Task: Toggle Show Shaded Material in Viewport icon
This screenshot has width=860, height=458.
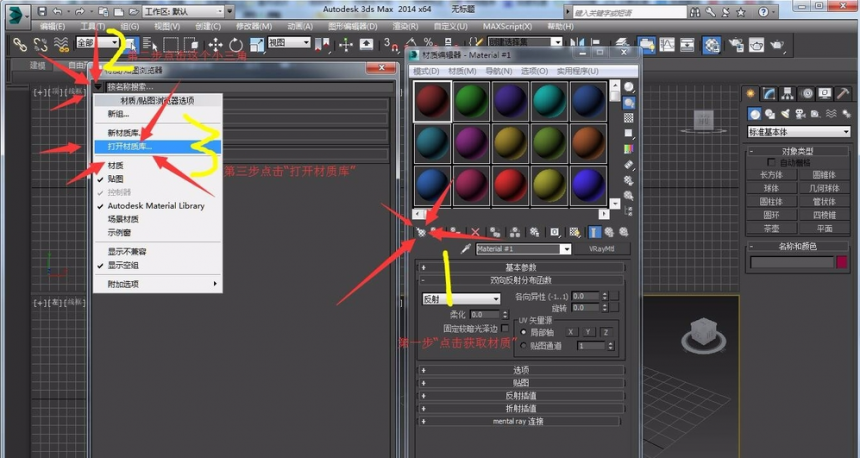Action: (x=574, y=233)
